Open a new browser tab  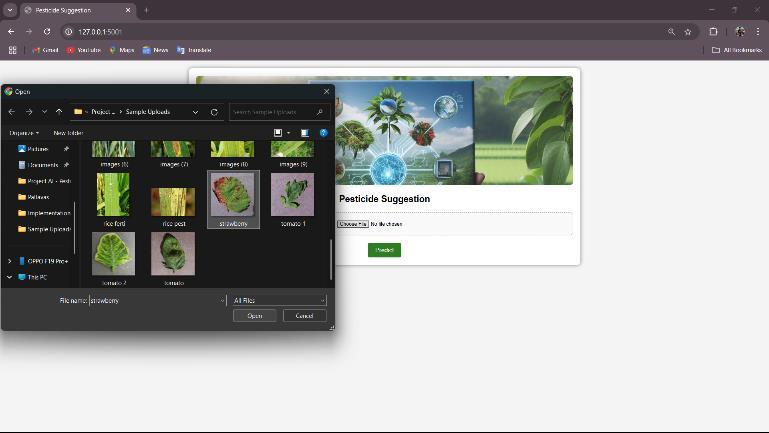pos(146,10)
